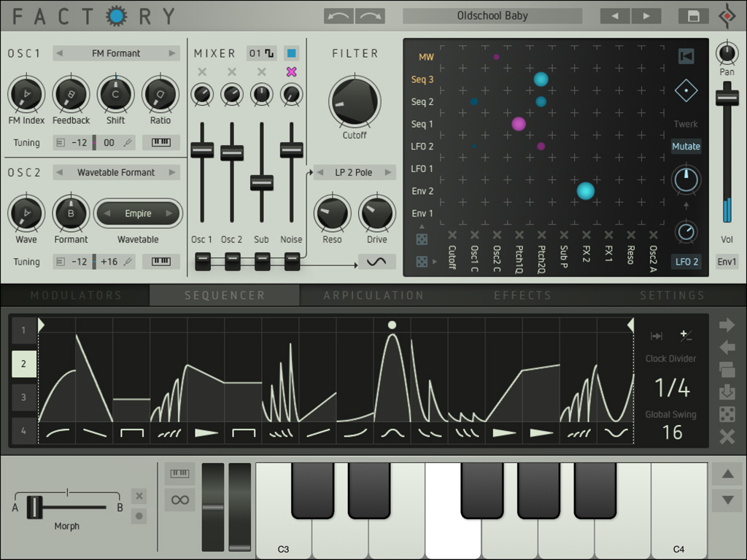Switch to the Effects tab

(522, 296)
